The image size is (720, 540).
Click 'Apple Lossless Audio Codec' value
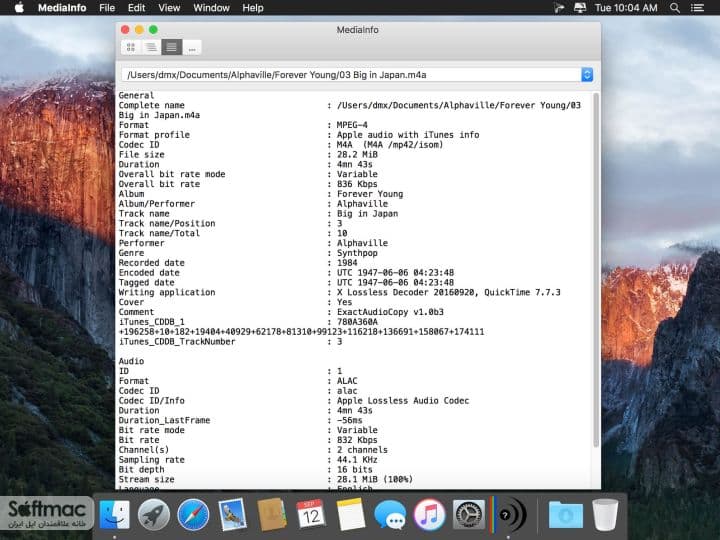[x=403, y=401]
